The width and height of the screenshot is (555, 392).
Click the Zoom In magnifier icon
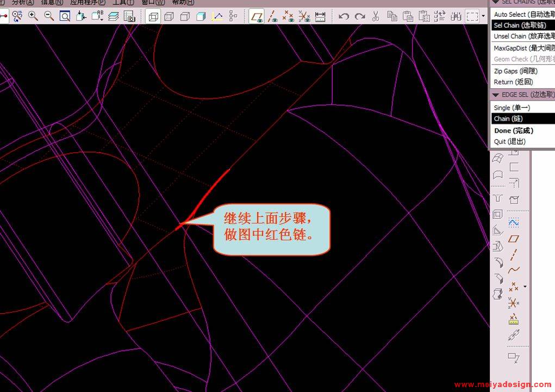click(x=33, y=16)
